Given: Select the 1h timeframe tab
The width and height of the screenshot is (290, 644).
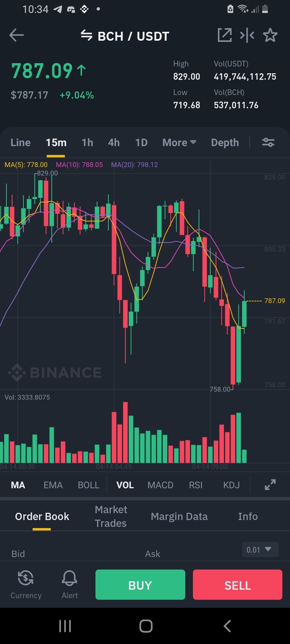Looking at the screenshot, I should click(87, 142).
